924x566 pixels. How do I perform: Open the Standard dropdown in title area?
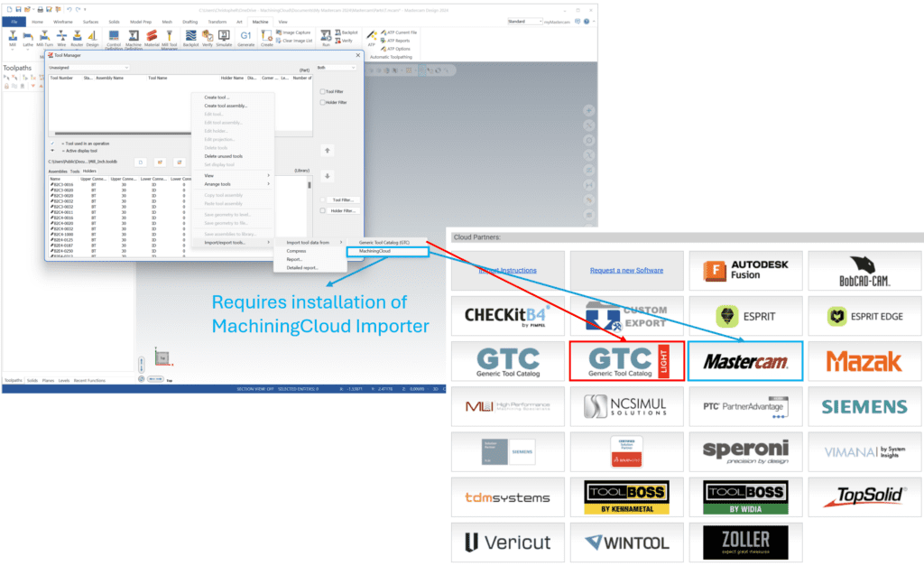[524, 22]
